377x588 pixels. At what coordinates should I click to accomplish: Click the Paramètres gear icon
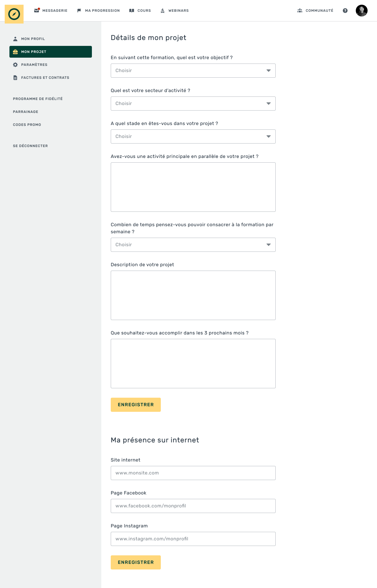click(x=15, y=65)
